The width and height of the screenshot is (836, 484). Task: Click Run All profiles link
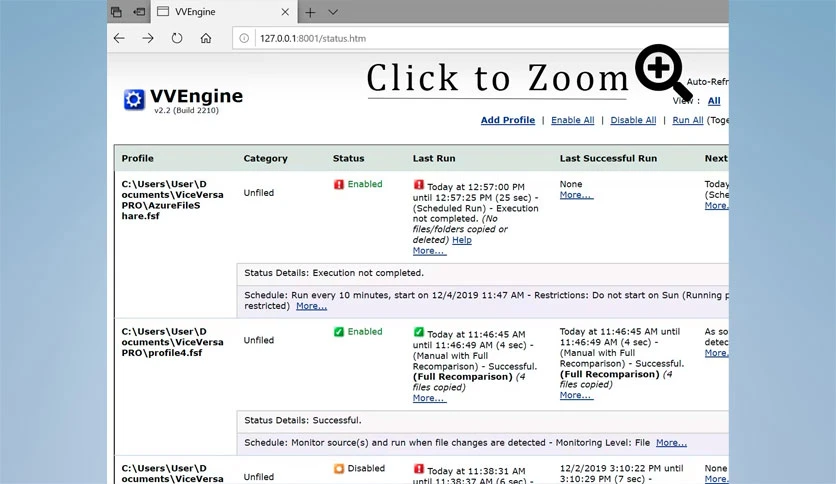[688, 120]
